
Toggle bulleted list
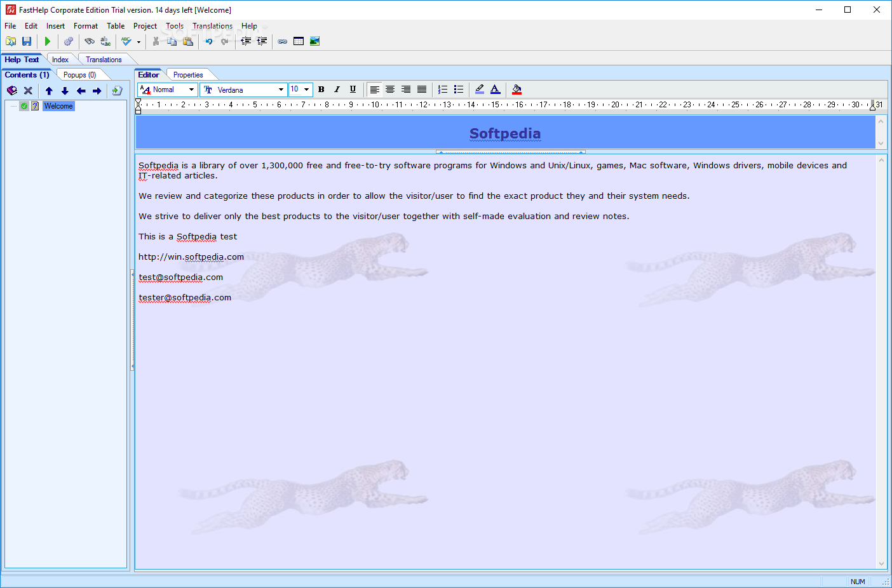[459, 90]
